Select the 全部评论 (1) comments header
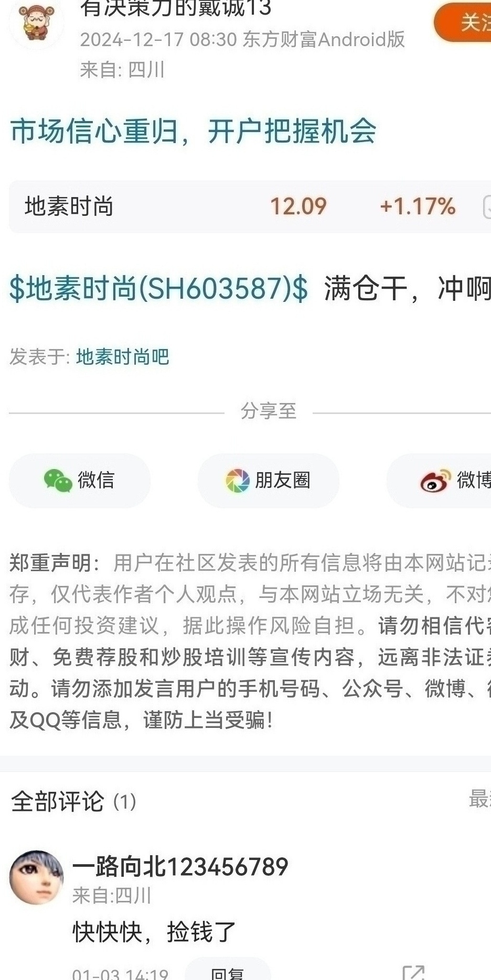The image size is (491, 980). tap(73, 801)
